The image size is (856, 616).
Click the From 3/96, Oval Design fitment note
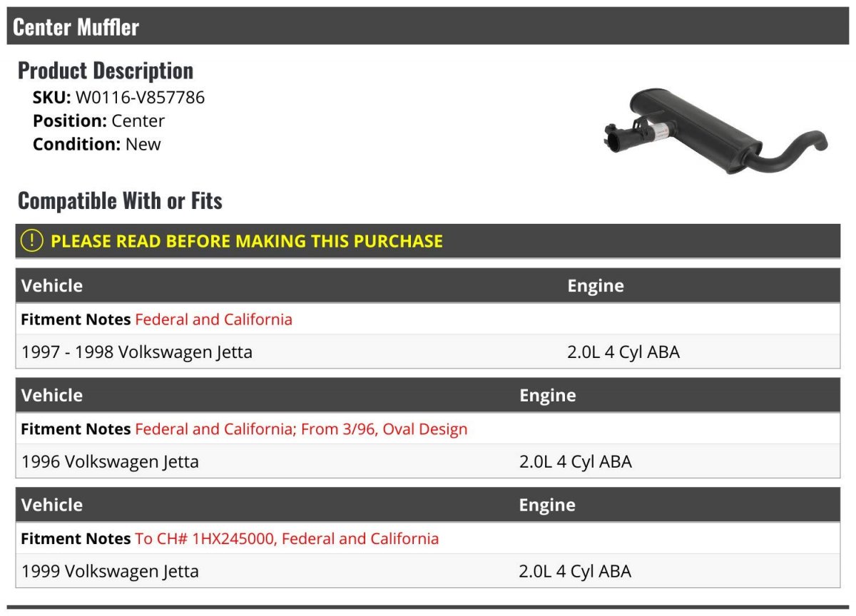[384, 429]
